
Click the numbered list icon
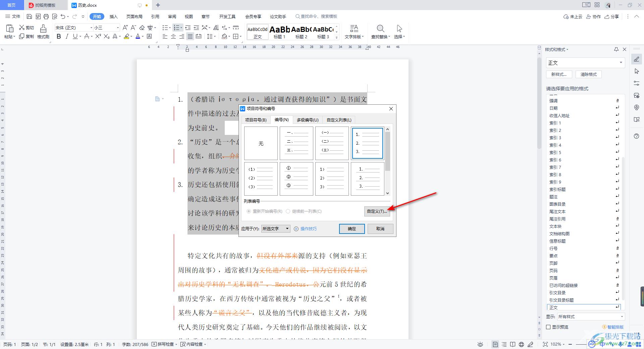(176, 28)
